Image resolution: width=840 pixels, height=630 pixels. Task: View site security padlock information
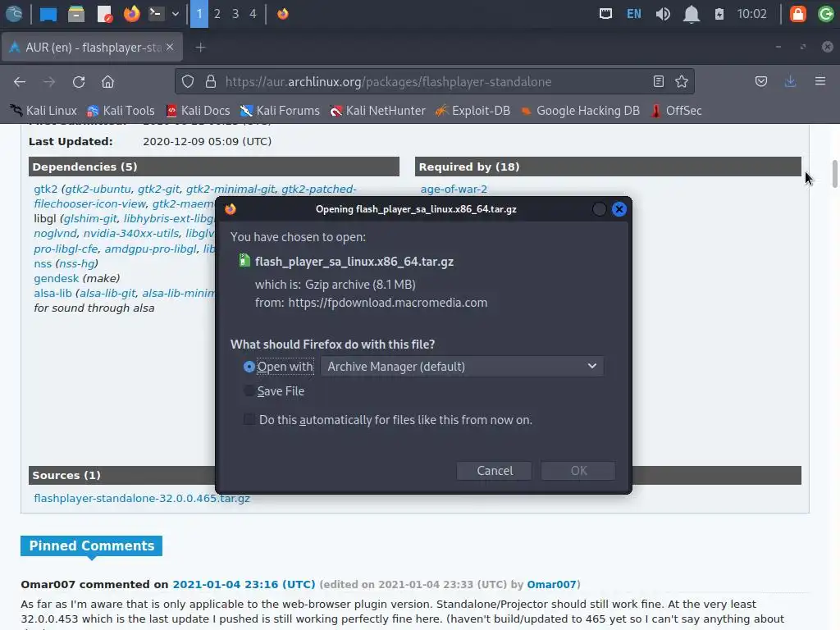click(211, 81)
